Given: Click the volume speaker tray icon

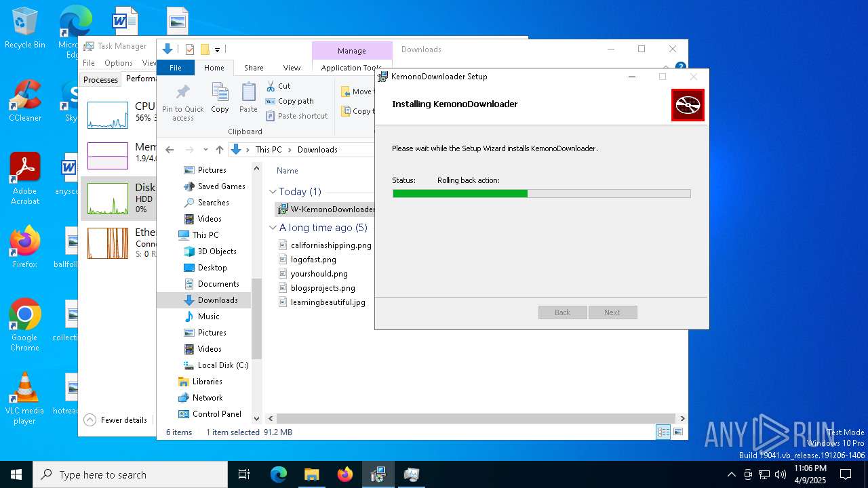Looking at the screenshot, I should click(781, 474).
